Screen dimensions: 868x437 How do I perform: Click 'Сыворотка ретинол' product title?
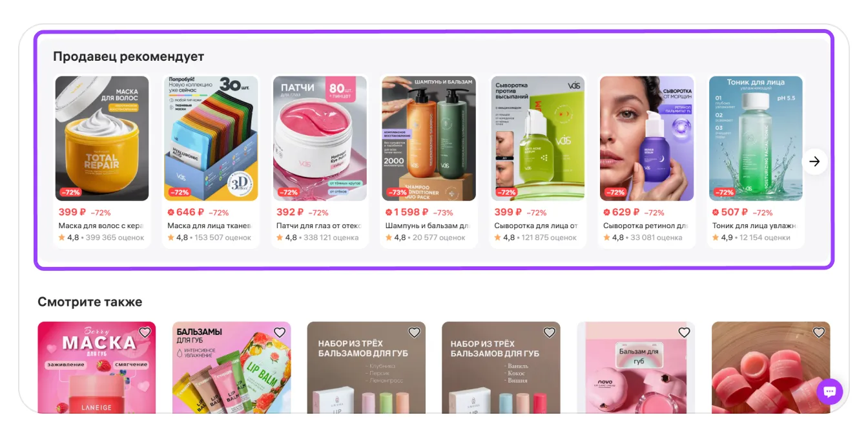(645, 226)
